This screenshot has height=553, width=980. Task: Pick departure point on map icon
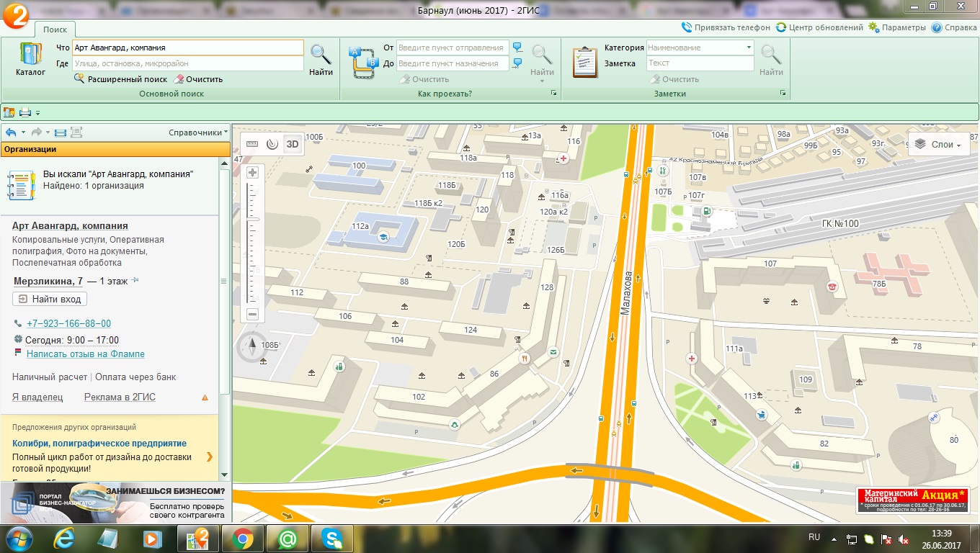517,48
